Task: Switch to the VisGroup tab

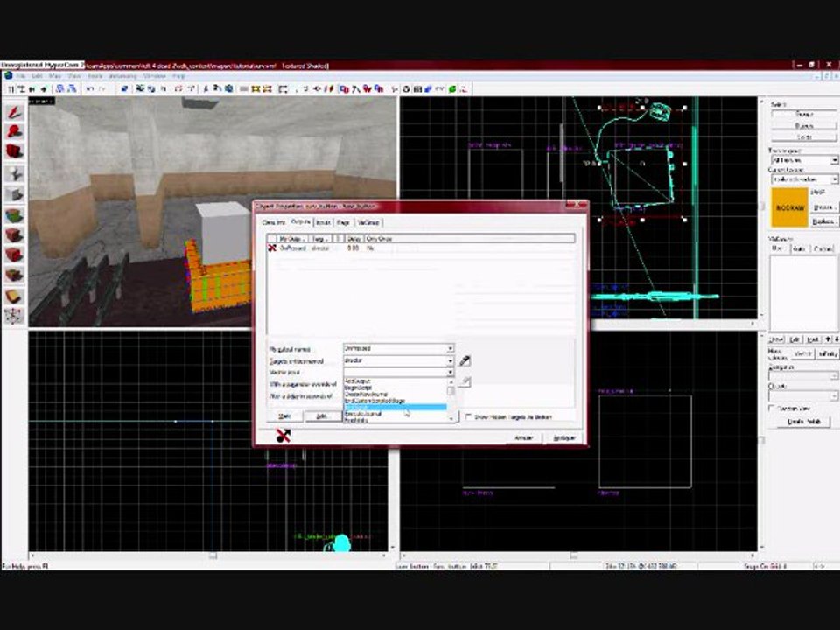Action: point(368,222)
